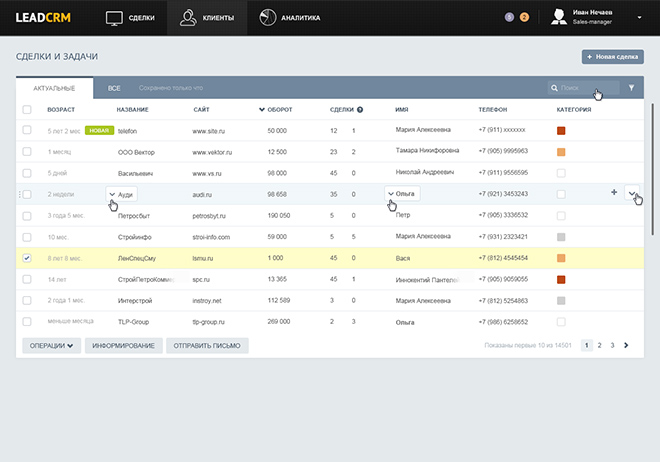Click the help icon next to Сделки column
The height and width of the screenshot is (462, 660).
359,110
